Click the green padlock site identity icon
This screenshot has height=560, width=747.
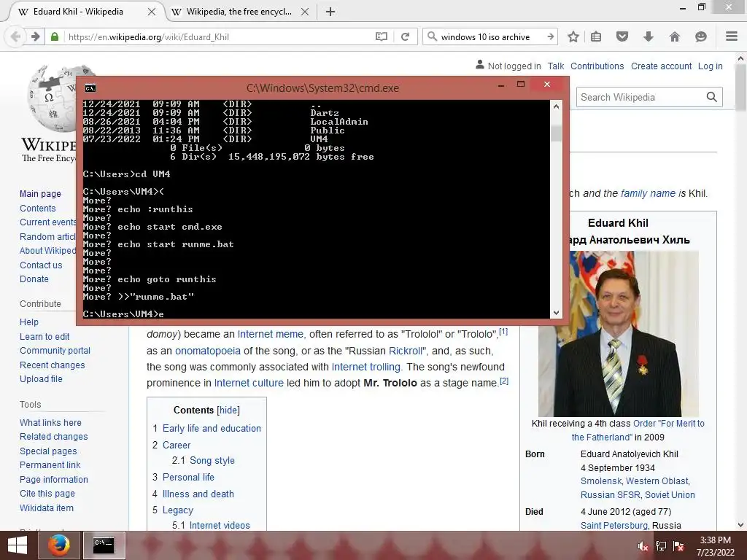(55, 36)
